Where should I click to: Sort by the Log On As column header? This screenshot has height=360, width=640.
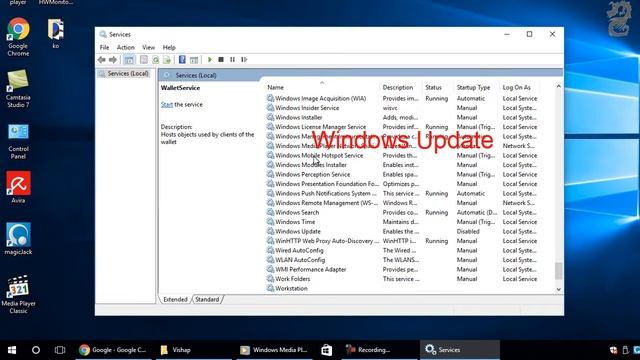[520, 87]
